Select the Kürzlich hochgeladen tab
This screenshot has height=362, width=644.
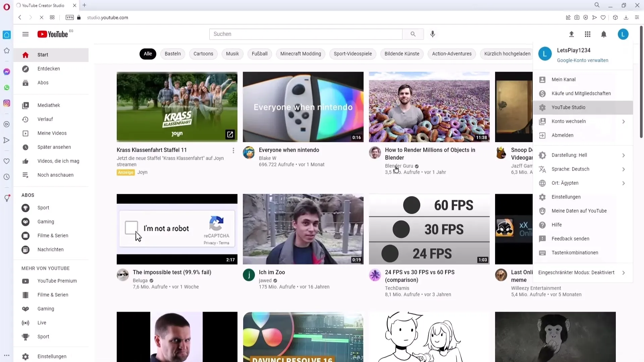[507, 54]
